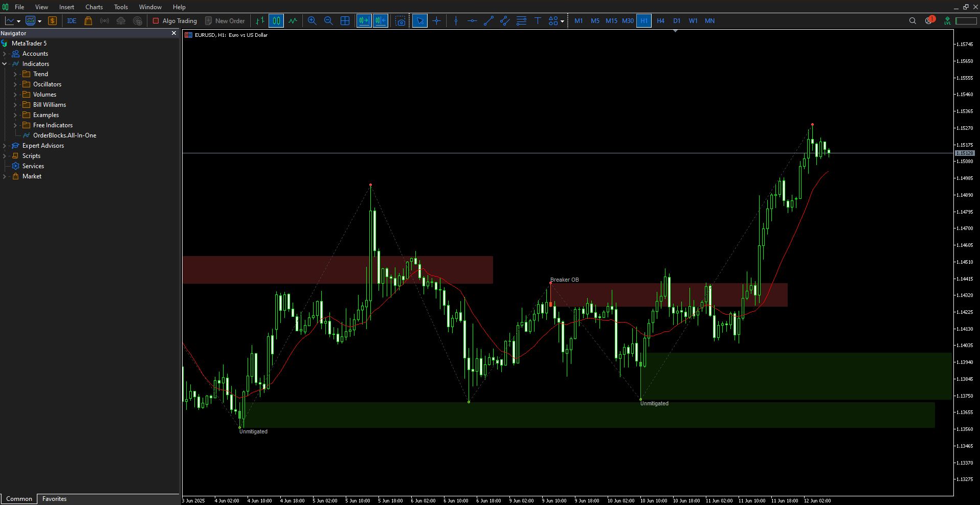Open the Text annotation tool
980x505 pixels.
tap(538, 20)
